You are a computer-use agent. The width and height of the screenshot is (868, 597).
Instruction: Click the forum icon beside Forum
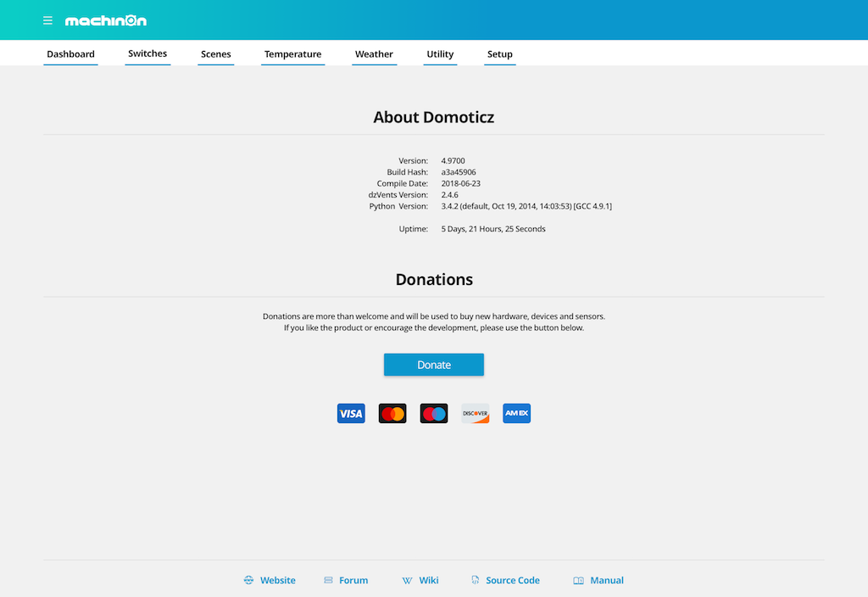click(328, 580)
